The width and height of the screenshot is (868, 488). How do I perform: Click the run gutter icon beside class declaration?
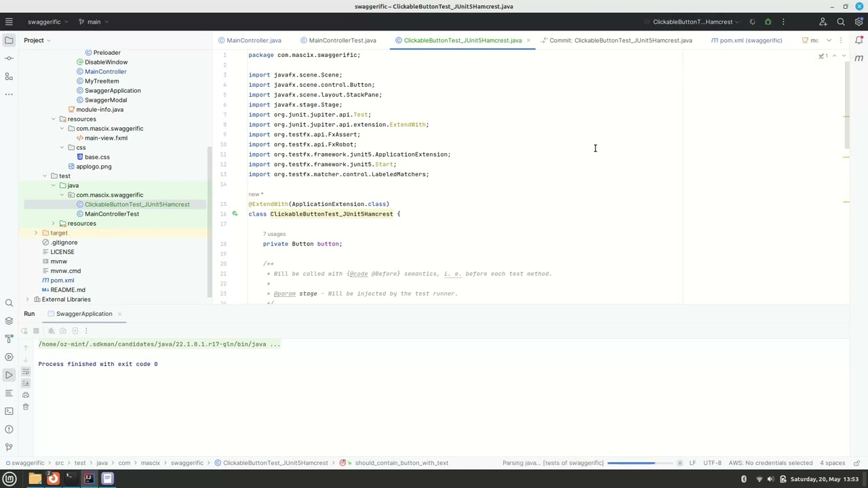(235, 214)
